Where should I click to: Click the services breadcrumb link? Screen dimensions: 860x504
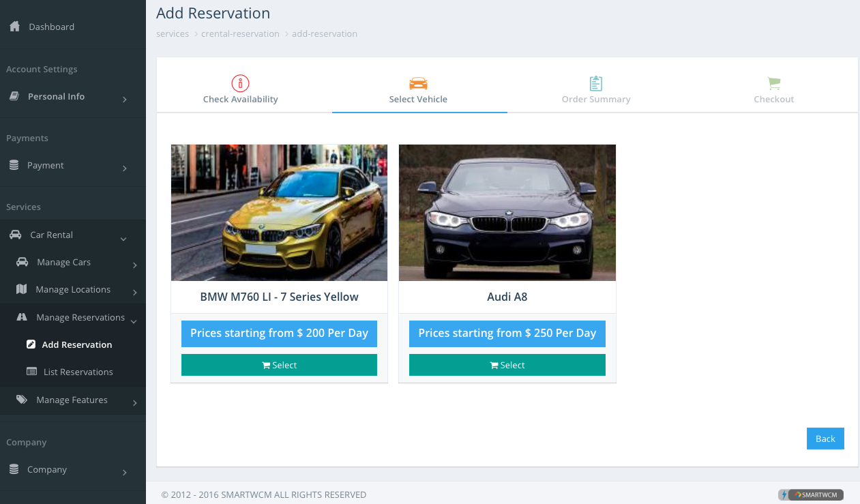pos(173,33)
